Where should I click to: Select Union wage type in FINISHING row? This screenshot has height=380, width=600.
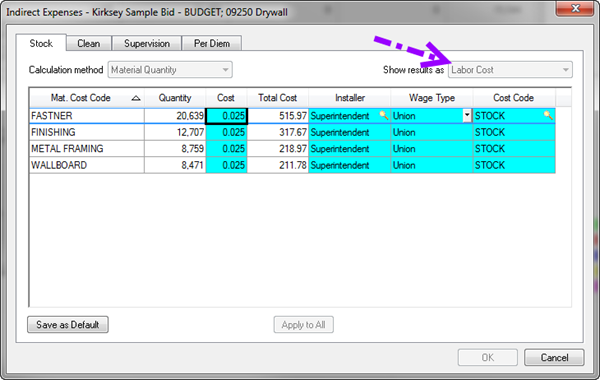point(432,132)
